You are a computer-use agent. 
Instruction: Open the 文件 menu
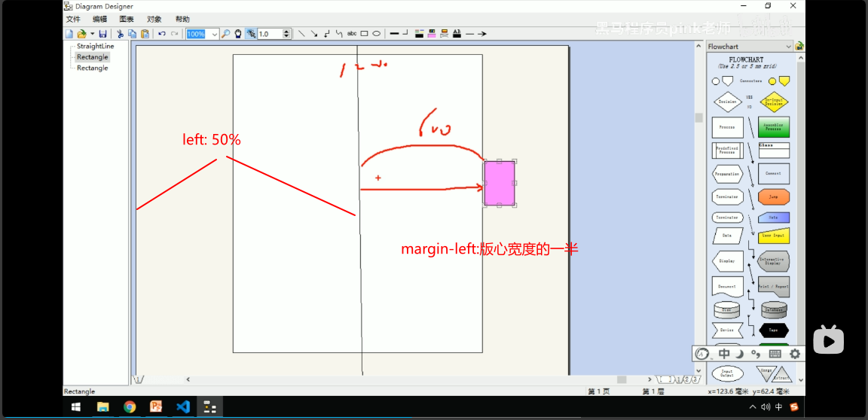pyautogui.click(x=73, y=20)
